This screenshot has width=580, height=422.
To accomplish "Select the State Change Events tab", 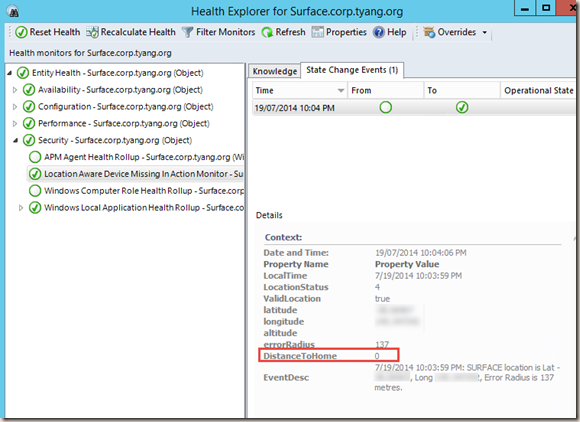I will [352, 70].
